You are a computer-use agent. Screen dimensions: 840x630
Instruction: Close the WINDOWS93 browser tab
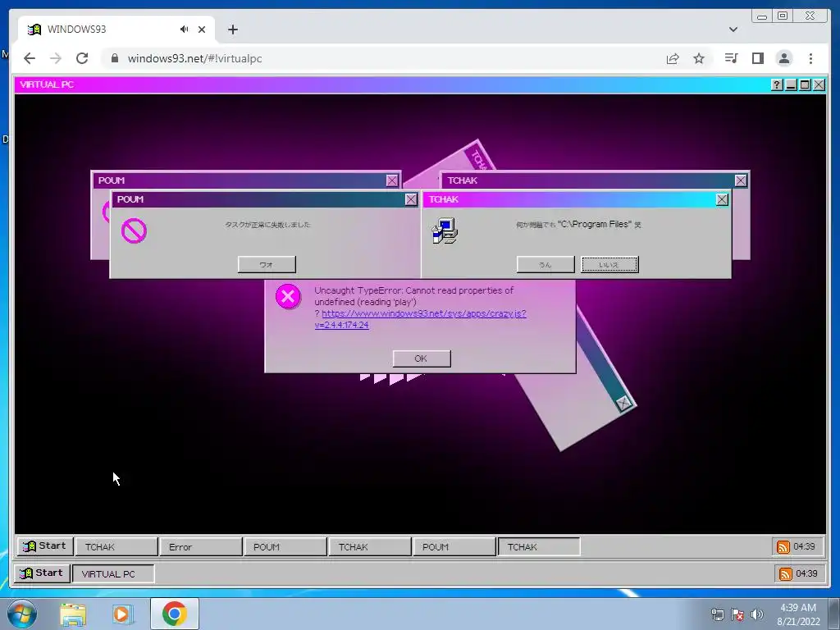[x=202, y=30]
